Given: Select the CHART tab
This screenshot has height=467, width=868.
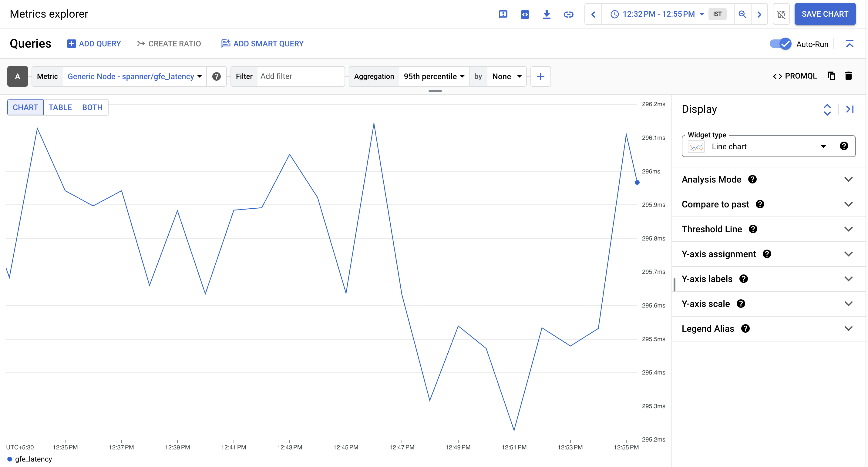Looking at the screenshot, I should point(25,107).
